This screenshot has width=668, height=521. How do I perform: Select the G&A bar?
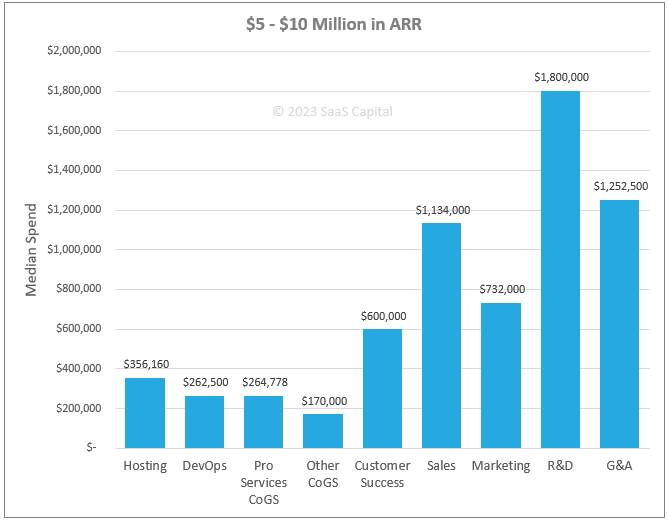pyautogui.click(x=619, y=324)
